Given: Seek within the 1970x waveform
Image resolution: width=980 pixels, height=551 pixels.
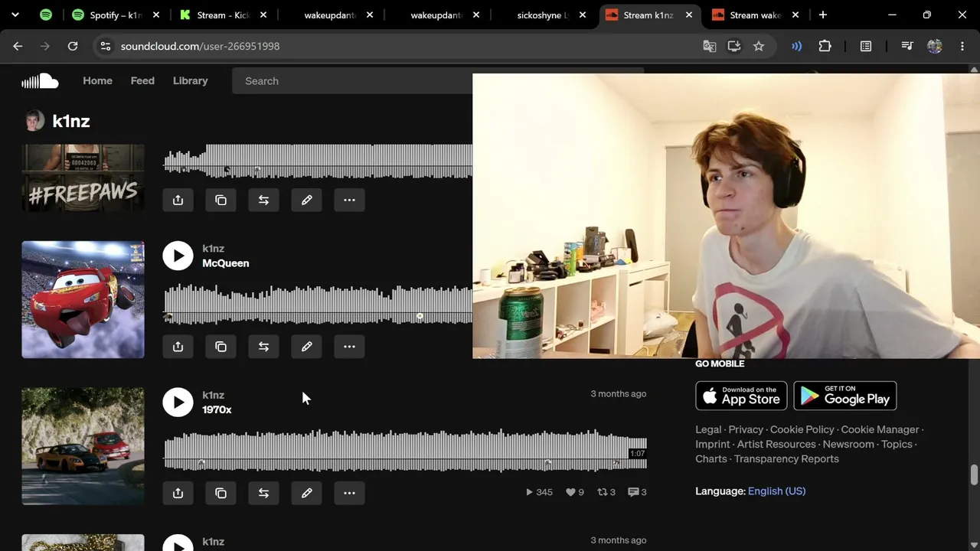Looking at the screenshot, I should pyautogui.click(x=405, y=450).
